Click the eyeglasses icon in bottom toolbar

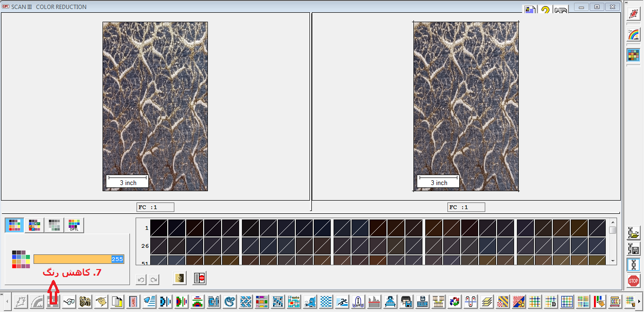click(69, 301)
